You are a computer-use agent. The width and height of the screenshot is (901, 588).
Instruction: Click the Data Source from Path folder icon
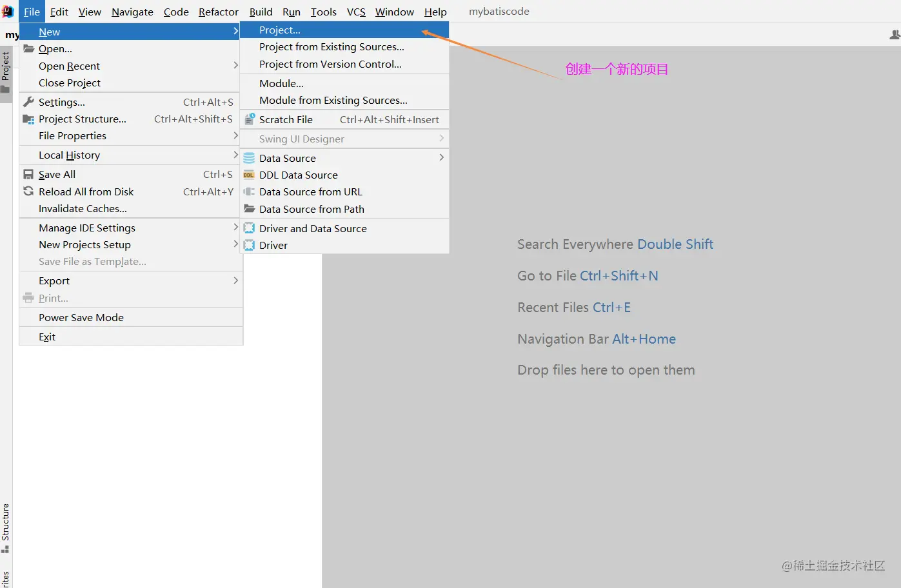pos(249,208)
